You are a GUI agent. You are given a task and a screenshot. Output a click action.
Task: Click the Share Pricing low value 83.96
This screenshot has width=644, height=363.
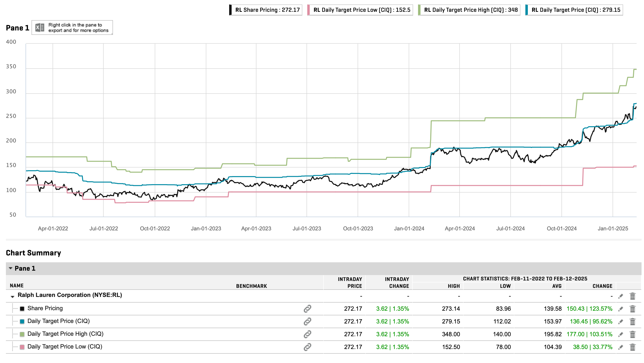coord(503,309)
